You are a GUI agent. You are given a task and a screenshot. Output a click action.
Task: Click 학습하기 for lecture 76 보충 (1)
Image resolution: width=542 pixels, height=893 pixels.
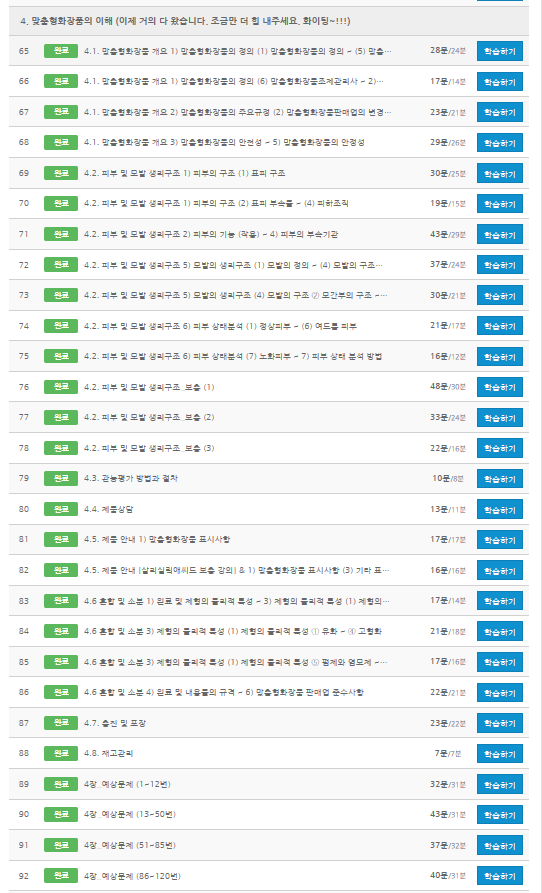(499, 387)
